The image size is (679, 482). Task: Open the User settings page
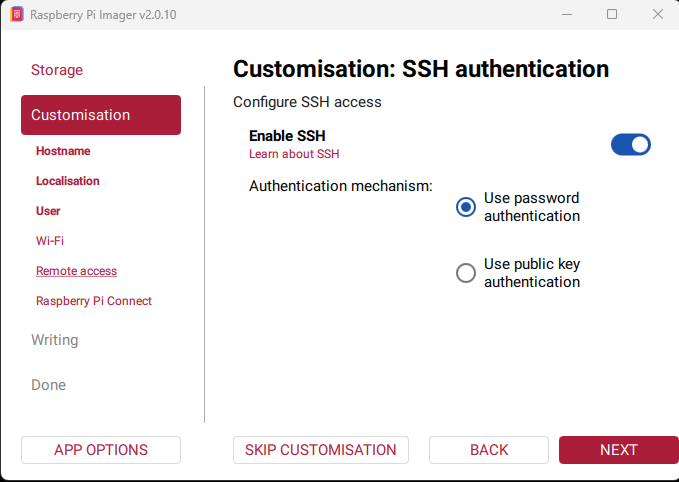pyautogui.click(x=48, y=211)
